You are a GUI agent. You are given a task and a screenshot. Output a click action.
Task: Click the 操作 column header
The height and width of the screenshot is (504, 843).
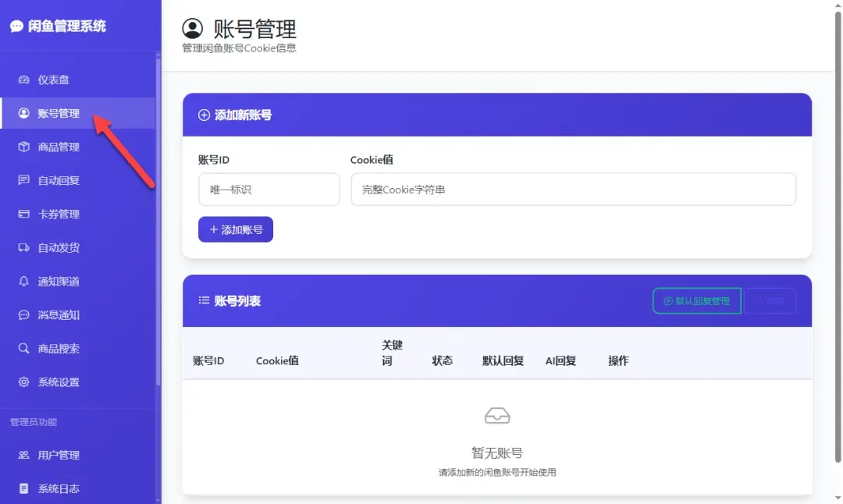click(x=618, y=360)
